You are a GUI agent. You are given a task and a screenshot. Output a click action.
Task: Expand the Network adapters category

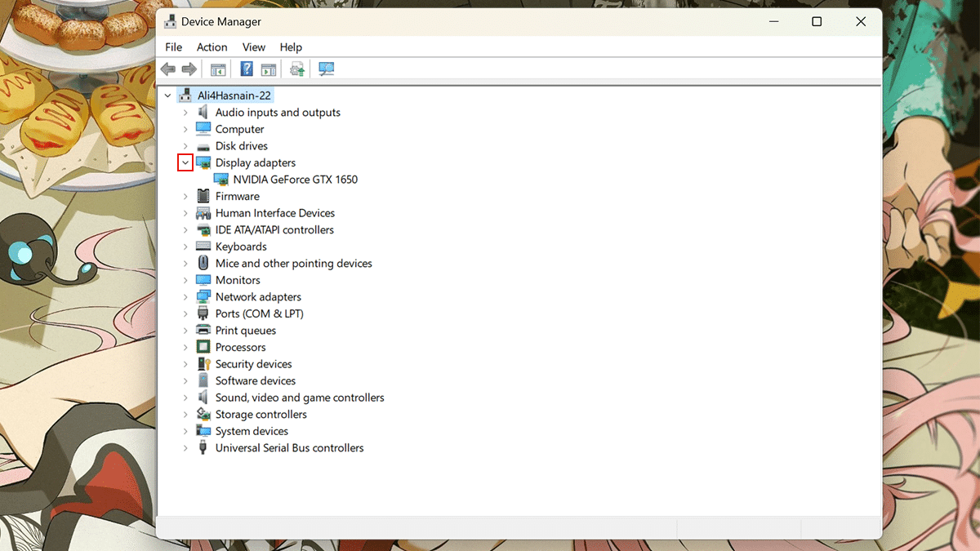click(x=185, y=297)
